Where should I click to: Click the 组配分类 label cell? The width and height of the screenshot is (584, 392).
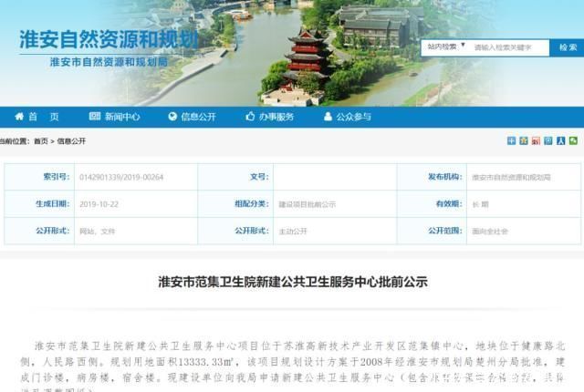235,204
